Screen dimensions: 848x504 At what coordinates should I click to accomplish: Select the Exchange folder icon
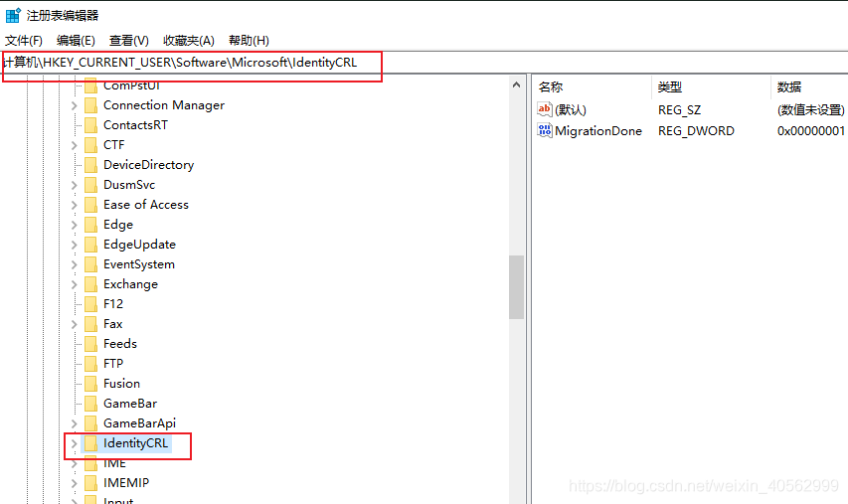pos(90,284)
